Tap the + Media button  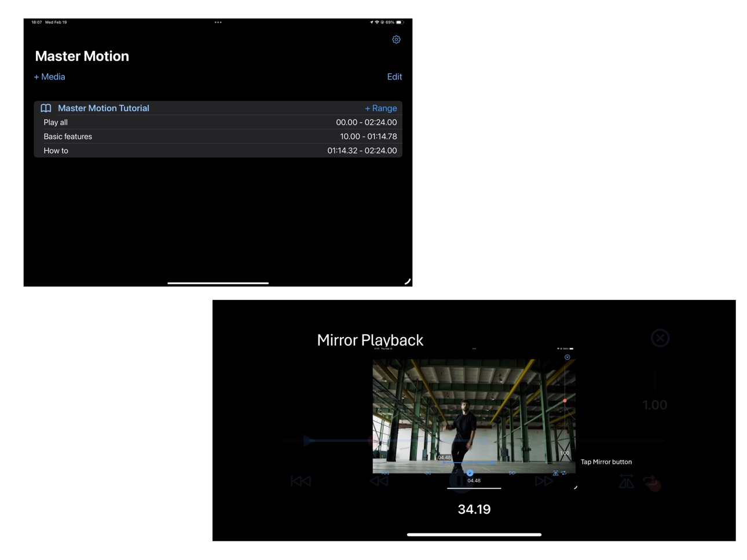49,76
